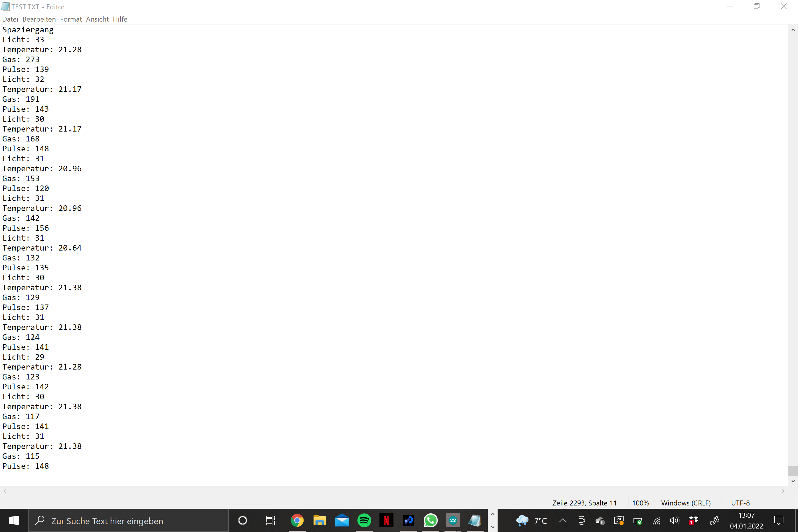Open Netflix from the taskbar
The width and height of the screenshot is (798, 532).
click(386, 520)
